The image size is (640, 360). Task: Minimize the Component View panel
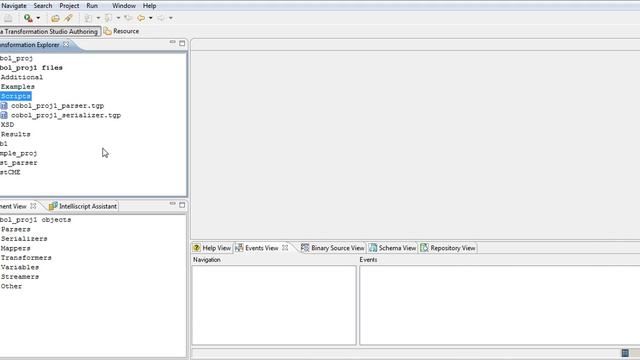coord(172,203)
